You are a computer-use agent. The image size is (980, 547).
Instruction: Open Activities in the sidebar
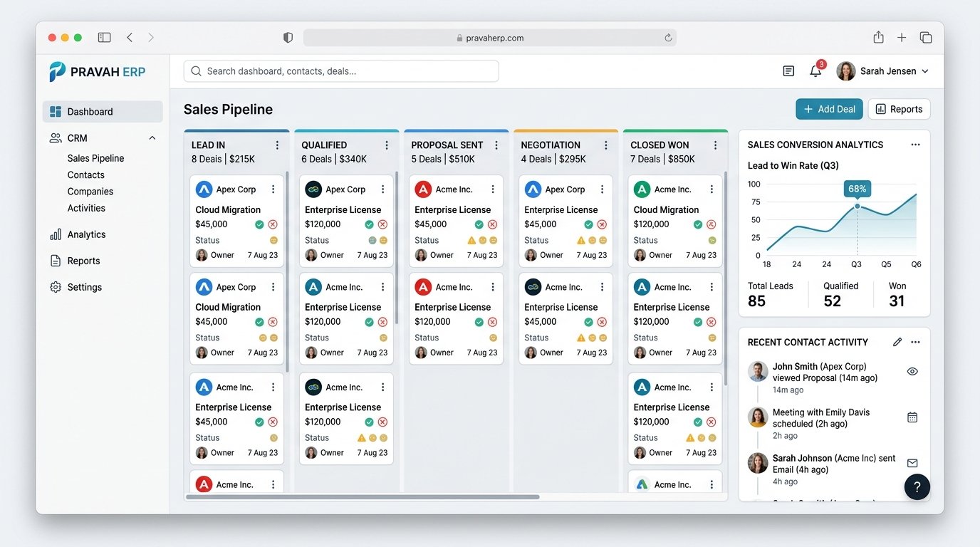point(86,208)
